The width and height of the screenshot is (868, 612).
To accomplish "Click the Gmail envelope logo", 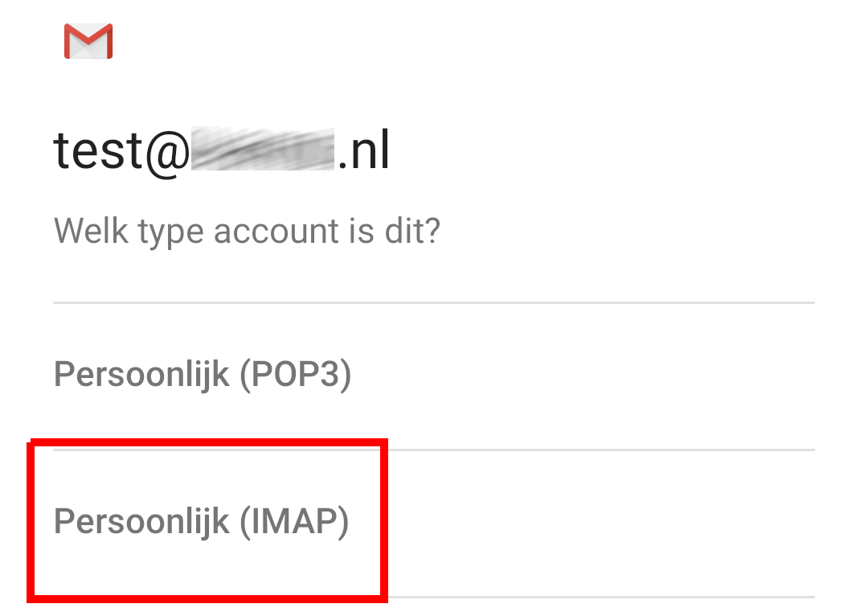I will (x=88, y=41).
